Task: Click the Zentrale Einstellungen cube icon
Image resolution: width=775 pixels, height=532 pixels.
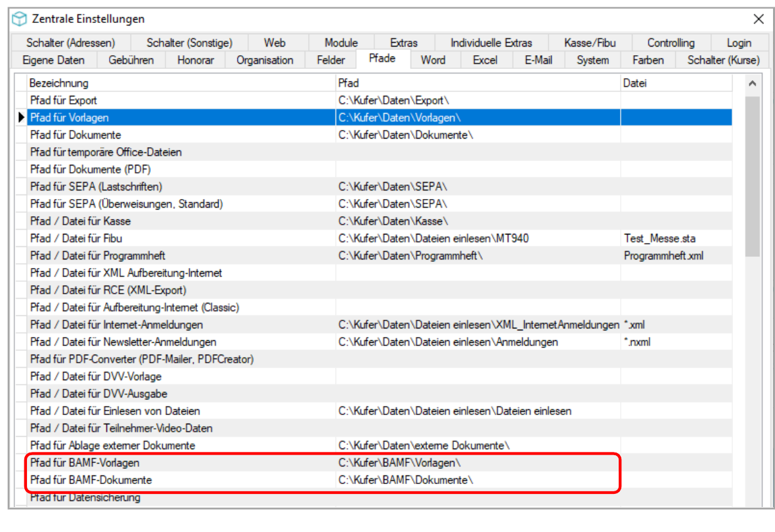Action: click(x=19, y=19)
